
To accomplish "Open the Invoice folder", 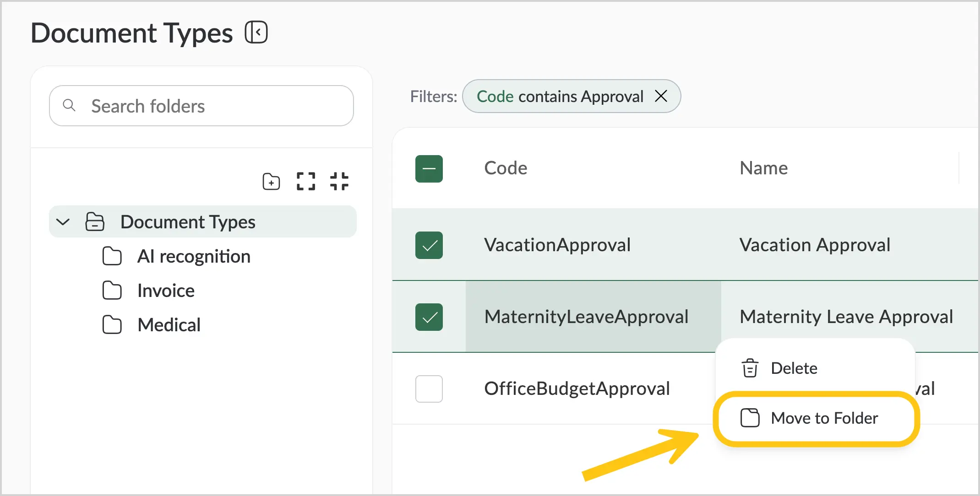I will 166,291.
